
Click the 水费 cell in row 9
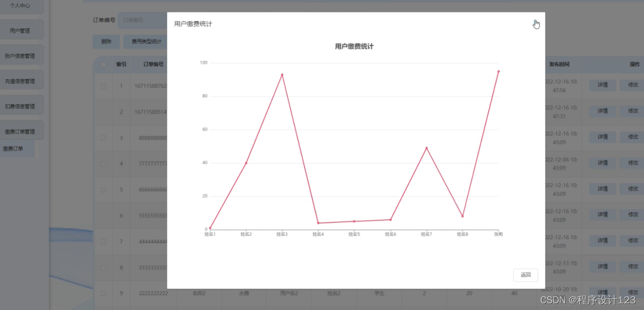pyautogui.click(x=244, y=293)
